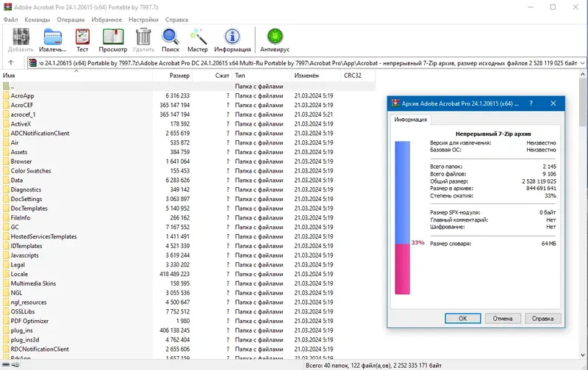Click the archive icon in address bar

(33, 63)
